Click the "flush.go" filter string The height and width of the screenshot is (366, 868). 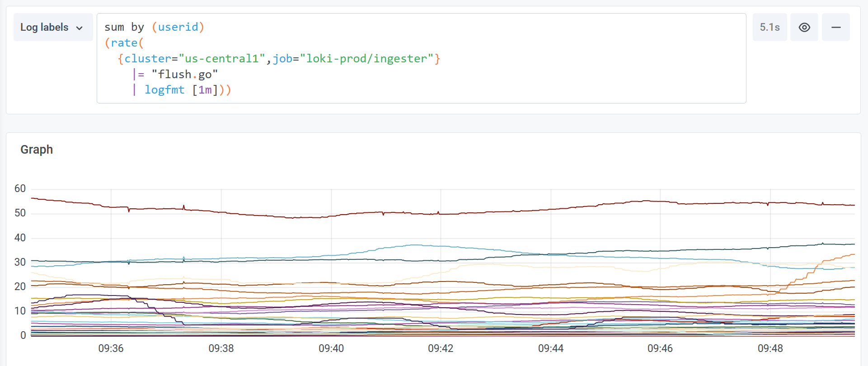click(x=185, y=74)
